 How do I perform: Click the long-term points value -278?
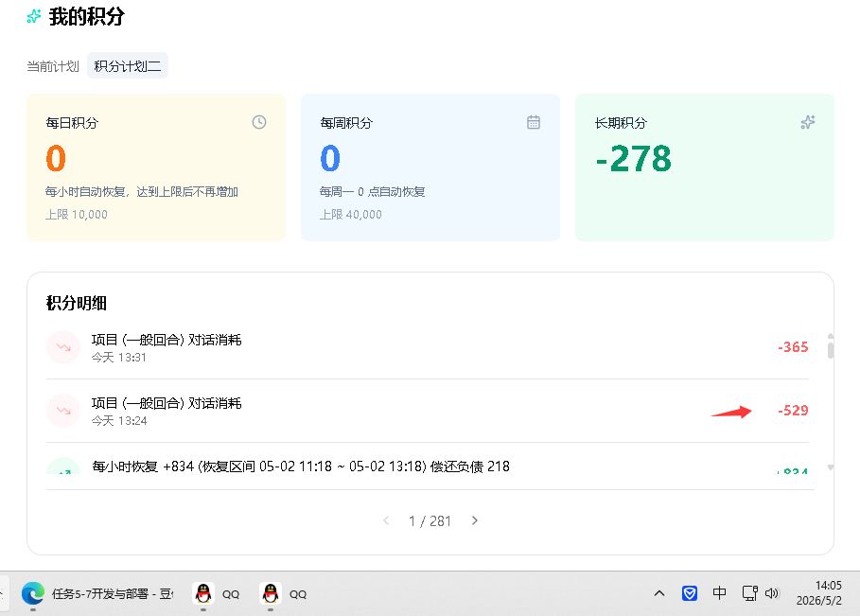(634, 159)
